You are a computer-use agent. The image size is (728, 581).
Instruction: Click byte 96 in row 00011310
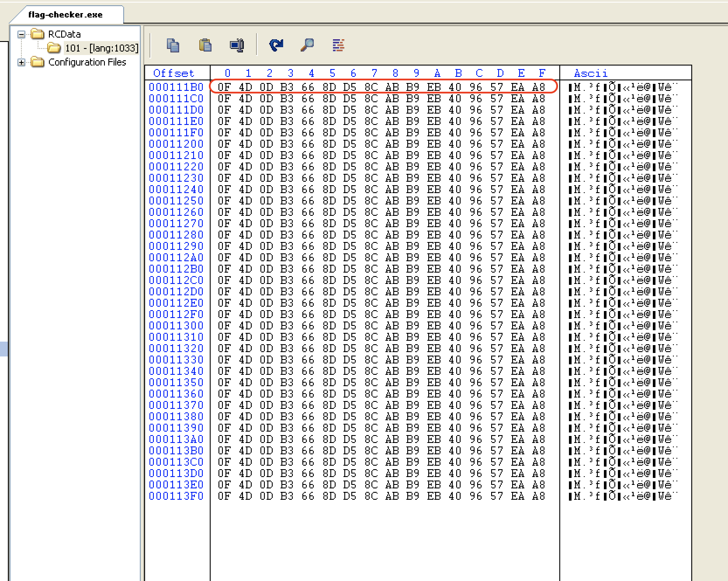476,337
